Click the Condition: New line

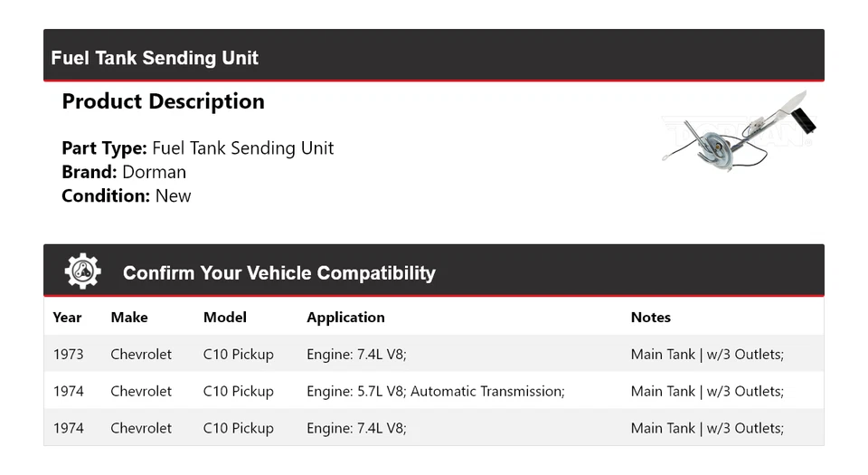click(x=127, y=195)
